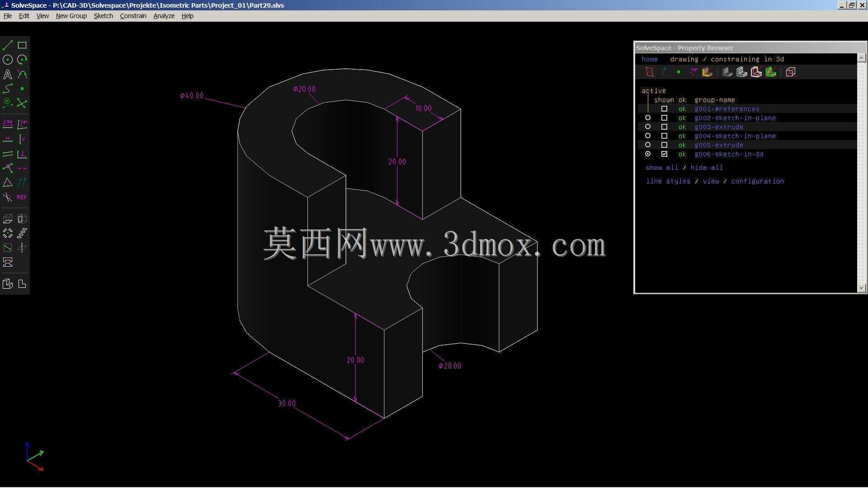
Task: Select the circle sketch tool
Action: 8,60
